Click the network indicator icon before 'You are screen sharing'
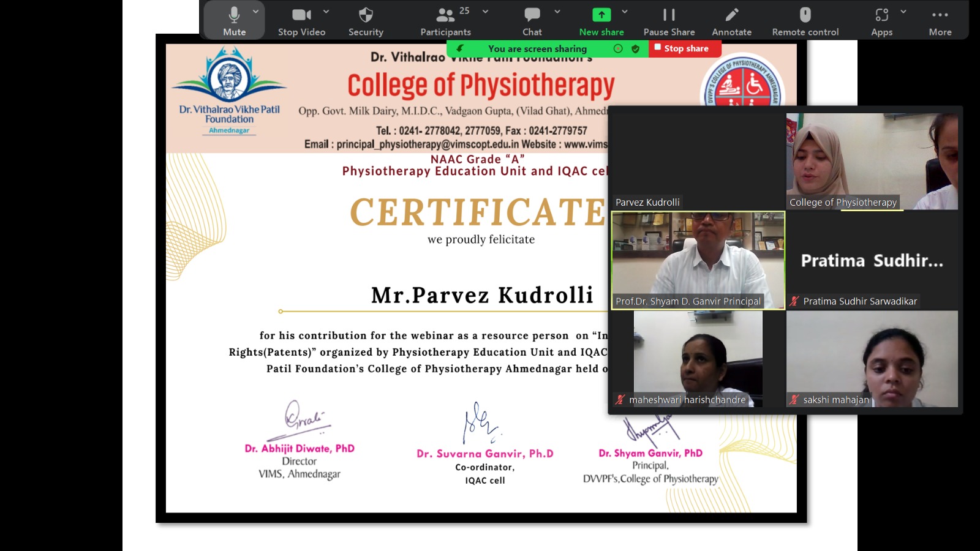This screenshot has height=551, width=980. (460, 48)
